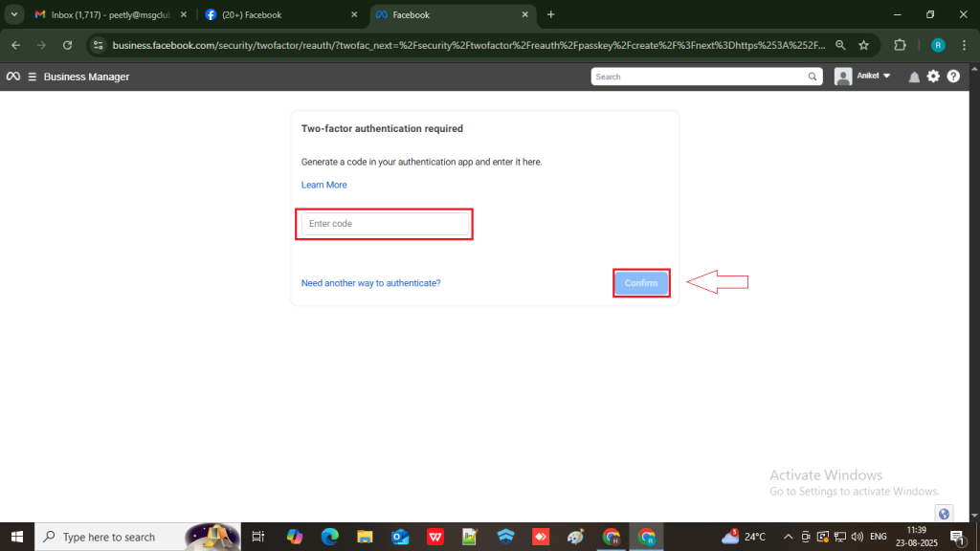Click the Meta logo icon
The width and height of the screenshot is (980, 551).
(13, 77)
